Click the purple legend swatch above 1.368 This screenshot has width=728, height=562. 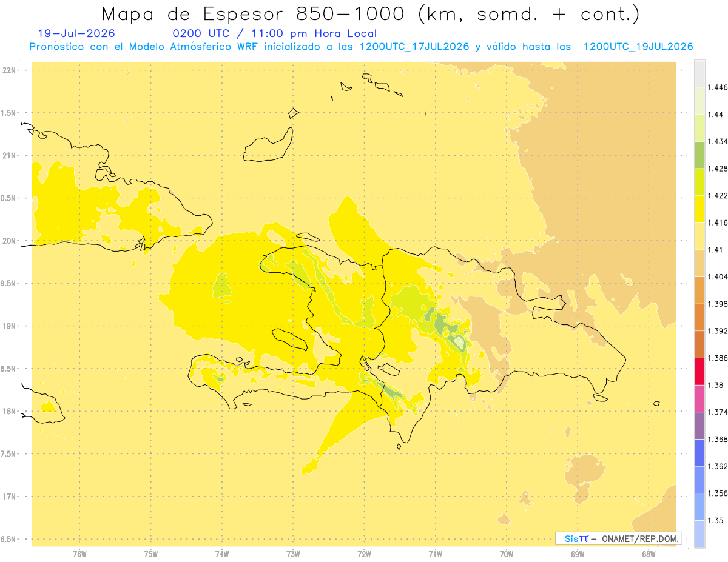[x=699, y=426]
